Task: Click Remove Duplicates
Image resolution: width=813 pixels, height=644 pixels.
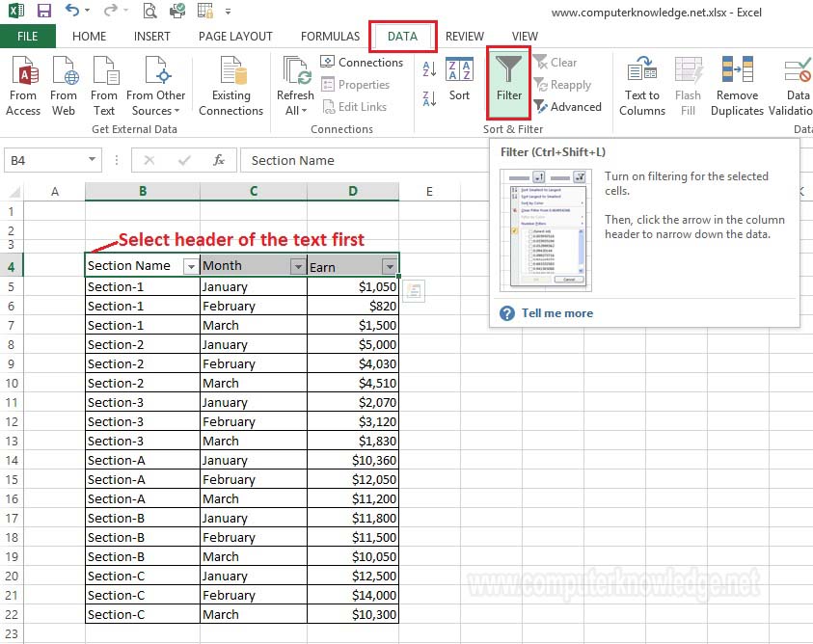Action: tap(737, 86)
